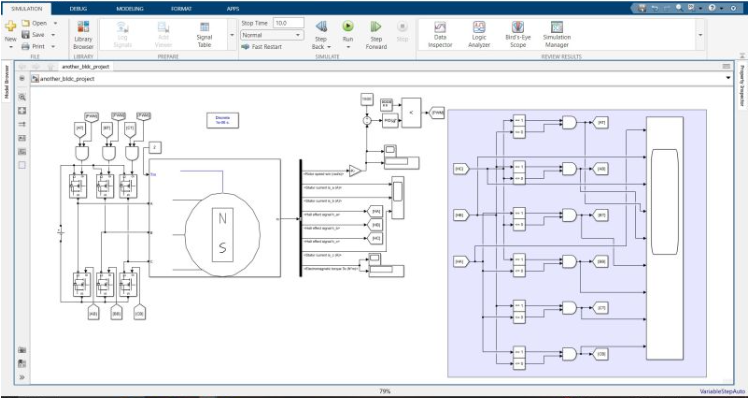Click Step Forward icon

(x=376, y=27)
